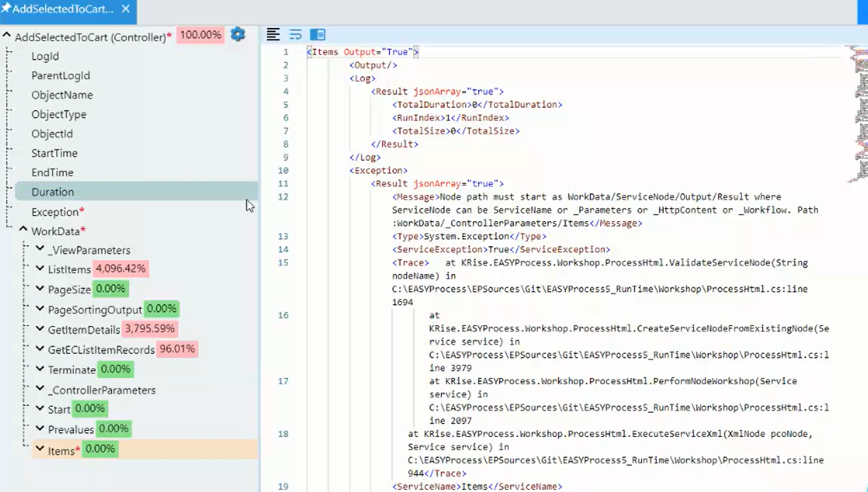Viewport: 868px width, 492px height.
Task: Select the PageSize tree item label
Action: [69, 289]
